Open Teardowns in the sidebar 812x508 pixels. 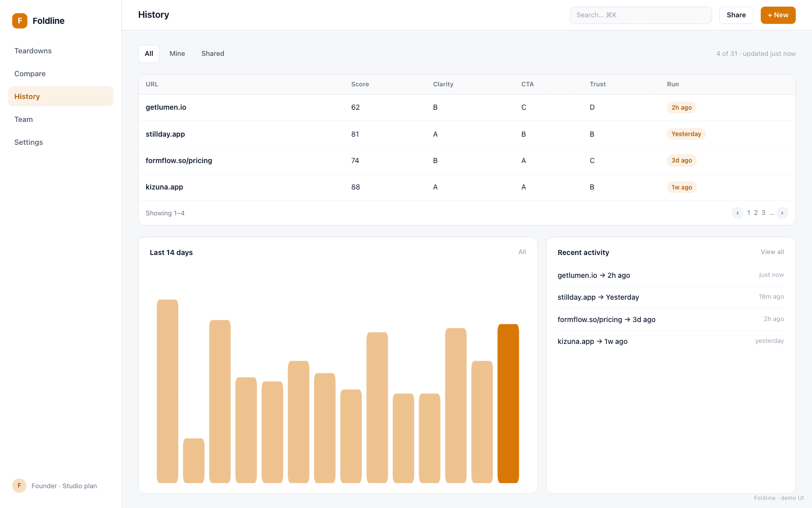tap(60, 51)
